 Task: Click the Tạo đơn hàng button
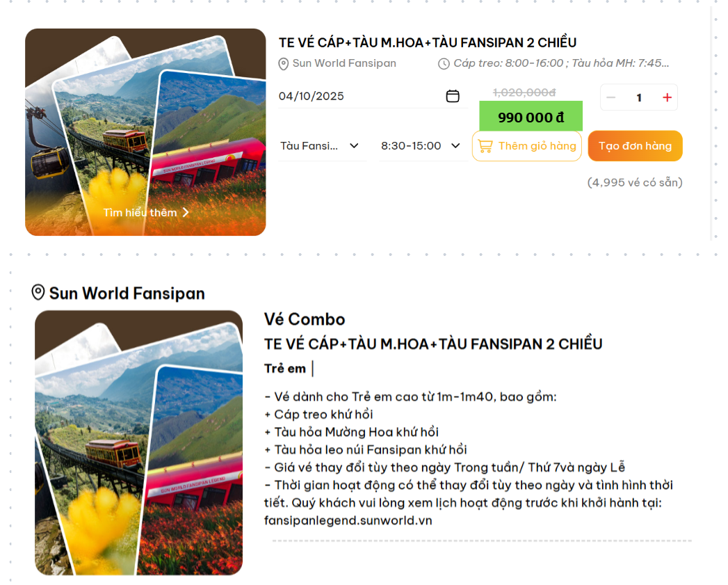point(635,146)
